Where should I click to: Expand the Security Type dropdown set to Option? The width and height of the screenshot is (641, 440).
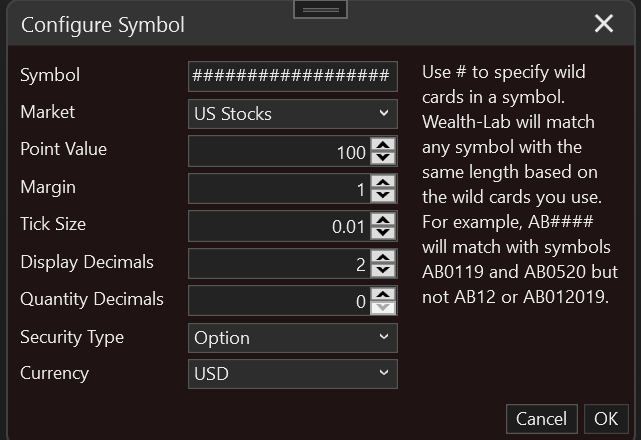point(293,338)
